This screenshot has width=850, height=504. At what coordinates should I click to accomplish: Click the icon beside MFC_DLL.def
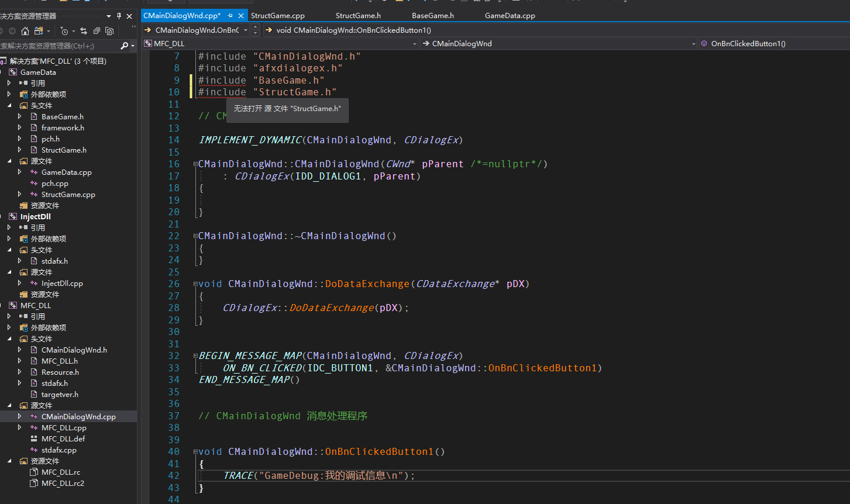[x=34, y=439]
